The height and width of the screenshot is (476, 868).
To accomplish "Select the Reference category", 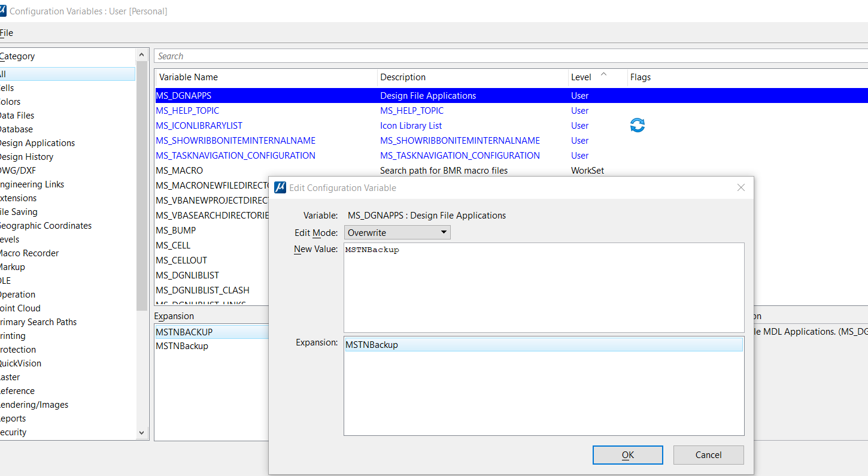I will tap(17, 391).
